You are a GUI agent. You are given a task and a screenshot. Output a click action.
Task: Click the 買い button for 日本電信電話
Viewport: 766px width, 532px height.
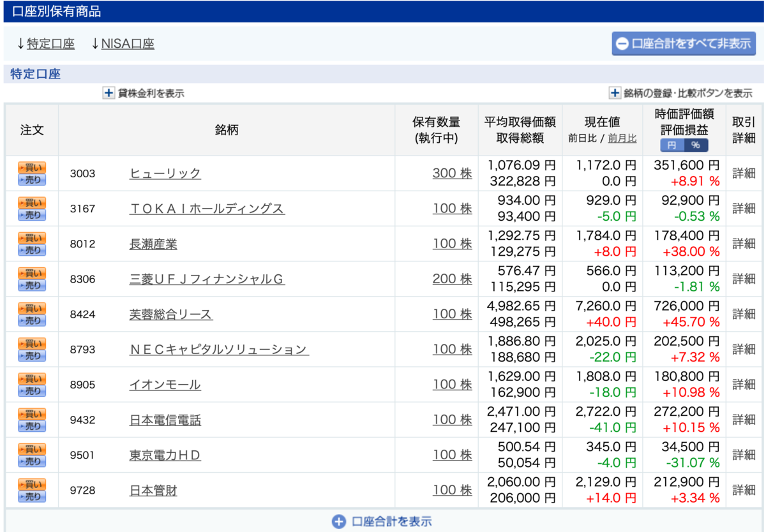(x=31, y=414)
